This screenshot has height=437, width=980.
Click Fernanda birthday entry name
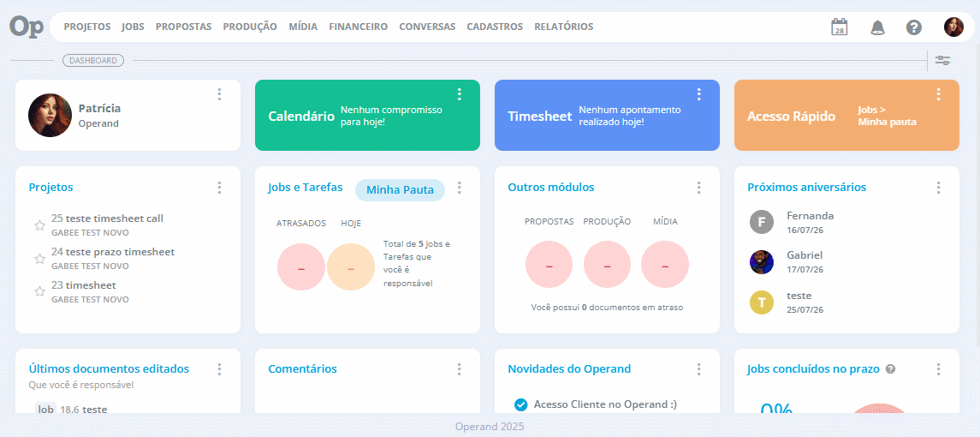(x=810, y=216)
